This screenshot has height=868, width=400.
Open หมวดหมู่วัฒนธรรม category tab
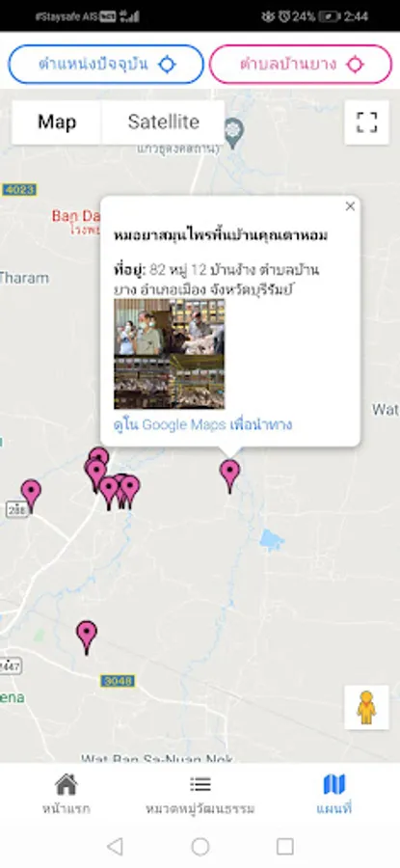pos(200,795)
